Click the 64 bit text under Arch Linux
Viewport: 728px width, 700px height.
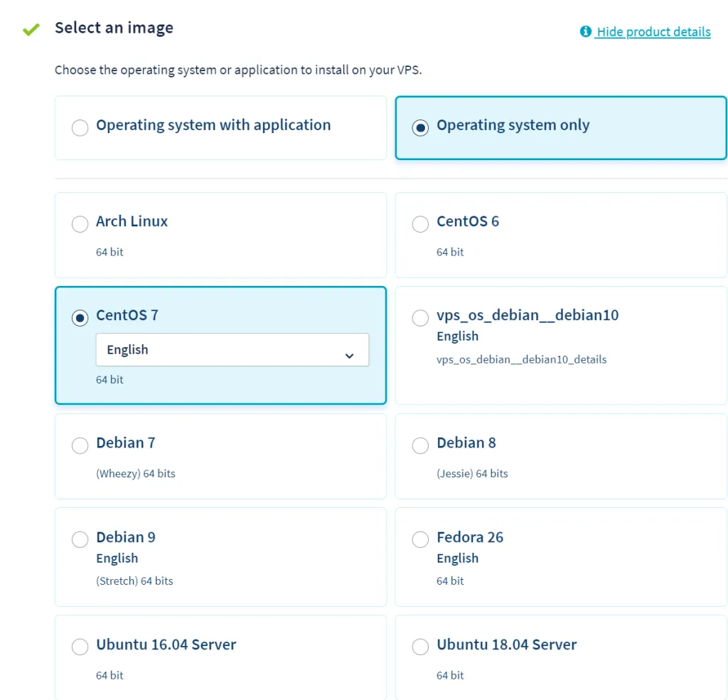click(x=109, y=252)
